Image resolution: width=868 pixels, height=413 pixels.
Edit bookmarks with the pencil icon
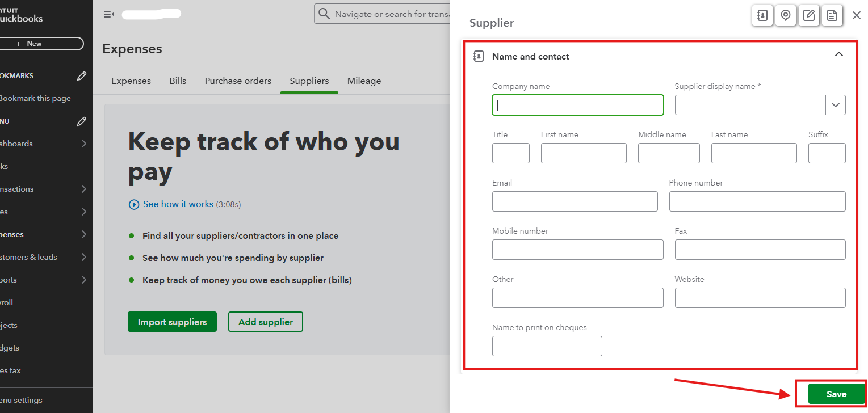coord(82,75)
